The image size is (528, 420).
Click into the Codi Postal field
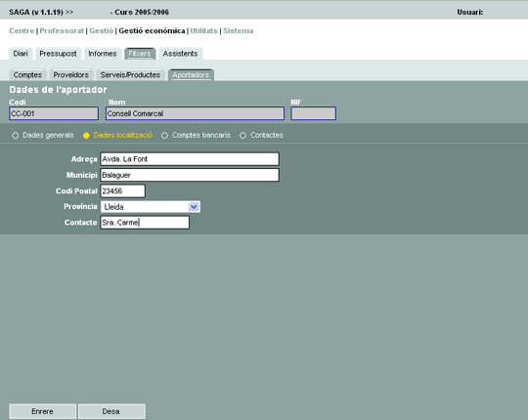(122, 191)
